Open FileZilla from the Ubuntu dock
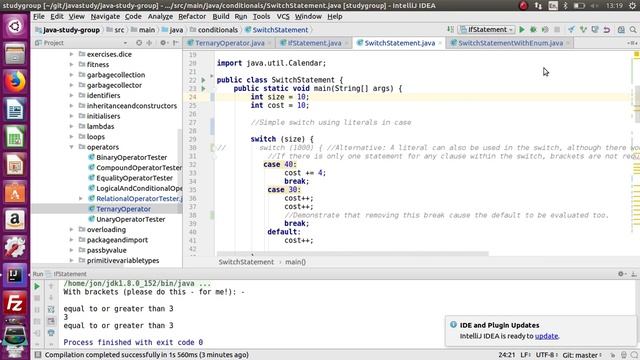The height and width of the screenshot is (360, 640). (15, 303)
